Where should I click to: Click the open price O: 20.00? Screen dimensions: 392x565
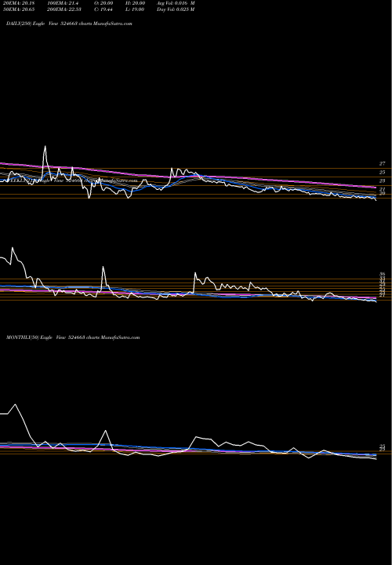point(103,3)
